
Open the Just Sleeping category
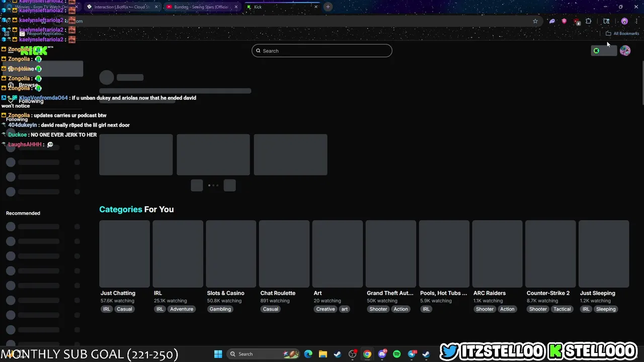604,266
